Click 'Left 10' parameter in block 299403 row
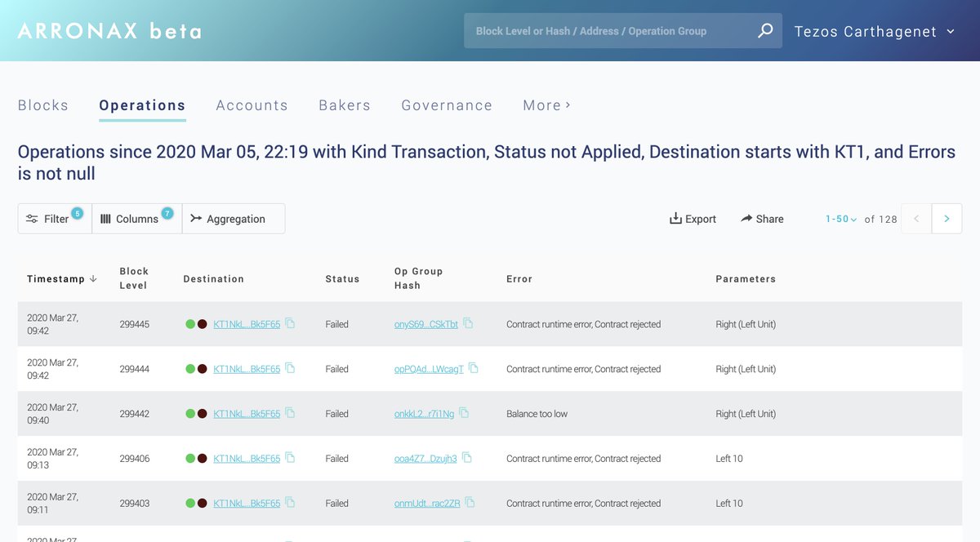The image size is (980, 542). point(729,504)
